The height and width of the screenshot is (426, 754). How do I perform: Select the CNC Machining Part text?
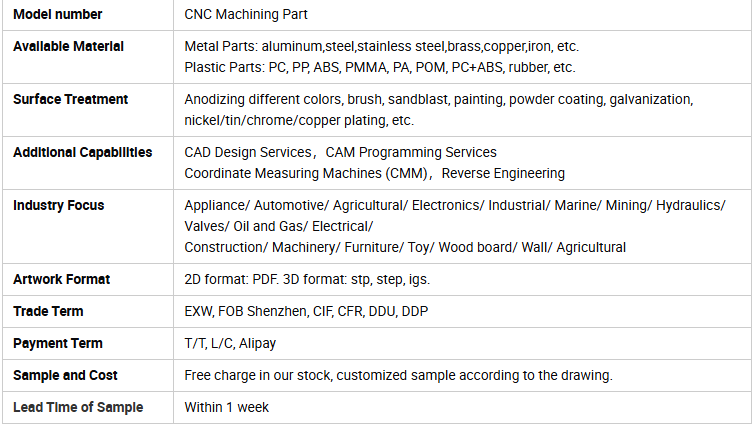[x=246, y=14]
